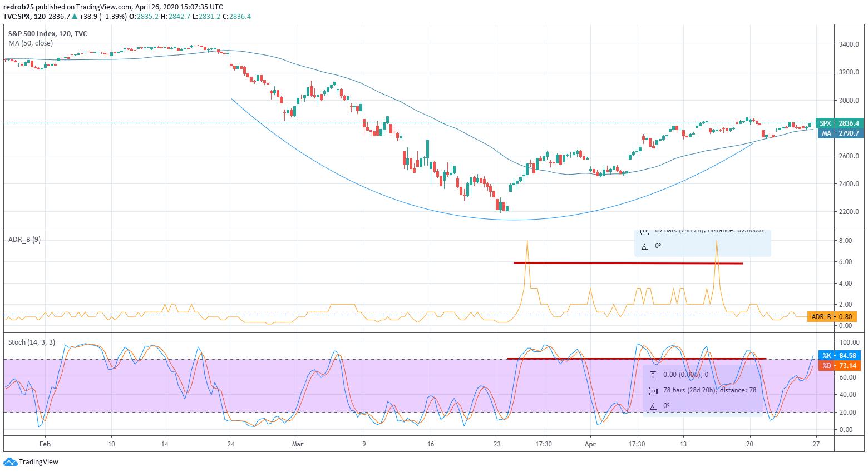Click the author name 'redrob25' in the header
868x472 pixels.
pos(18,7)
